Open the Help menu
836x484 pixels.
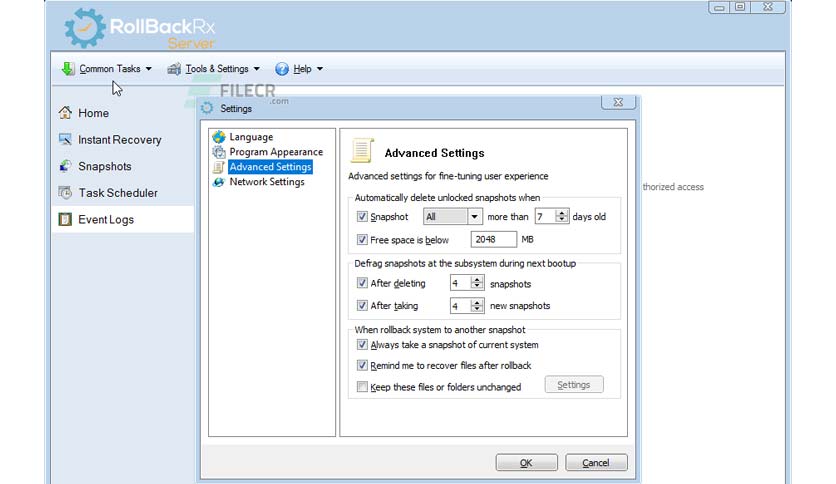[x=299, y=69]
